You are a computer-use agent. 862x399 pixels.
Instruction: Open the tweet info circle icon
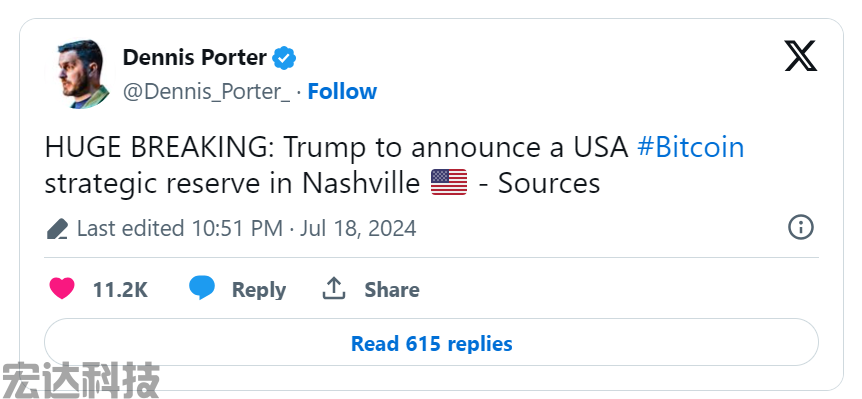click(x=800, y=227)
